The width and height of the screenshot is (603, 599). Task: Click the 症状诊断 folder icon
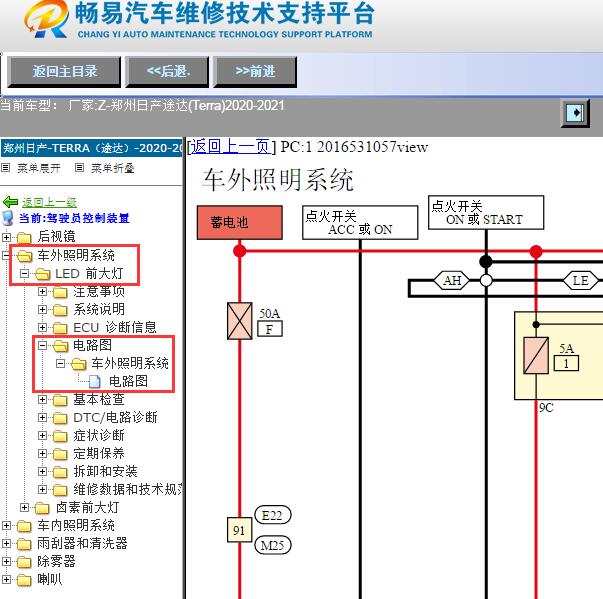[60, 436]
